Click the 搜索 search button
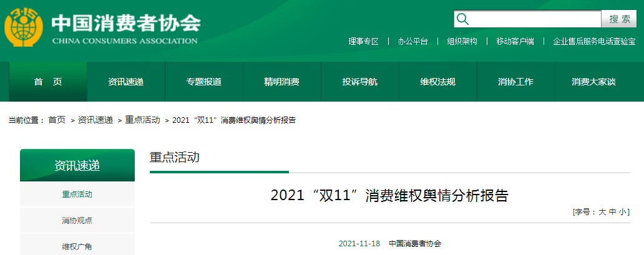Image resolution: width=644 pixels, height=255 pixels. tap(620, 19)
